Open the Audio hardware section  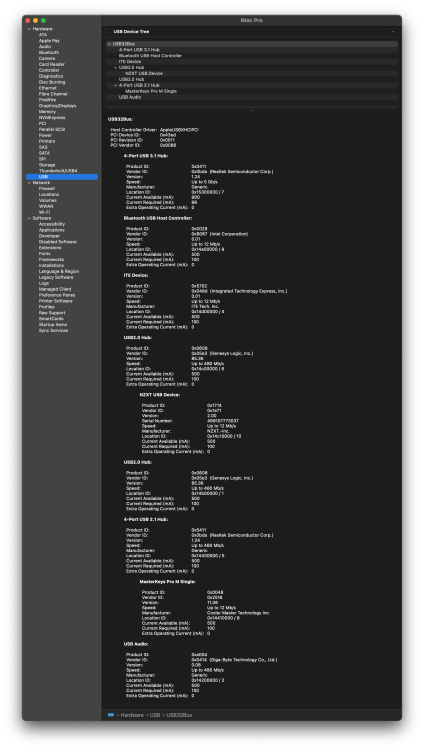click(45, 47)
